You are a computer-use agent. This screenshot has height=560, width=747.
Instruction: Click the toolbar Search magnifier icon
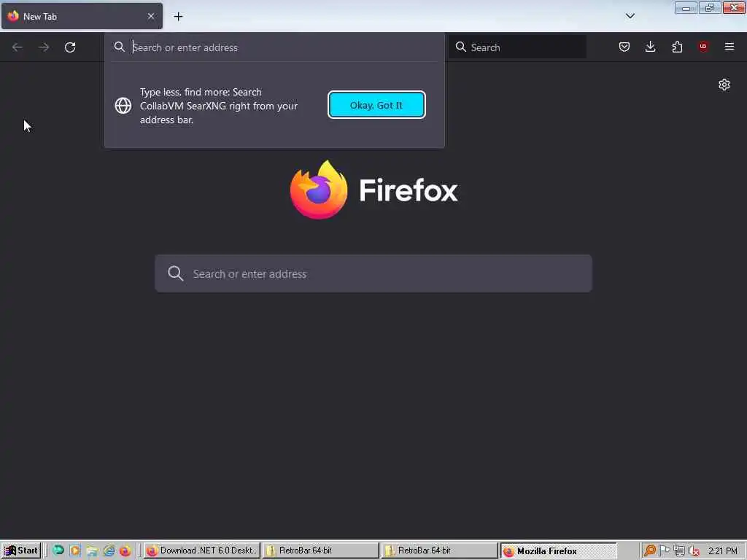(x=461, y=47)
